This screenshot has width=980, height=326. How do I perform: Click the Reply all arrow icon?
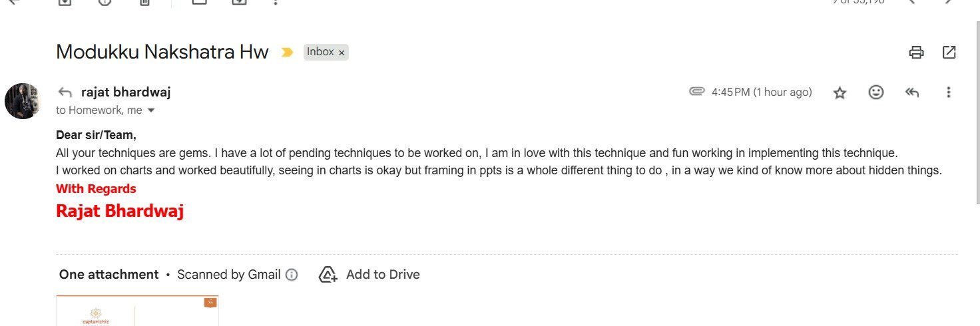912,92
